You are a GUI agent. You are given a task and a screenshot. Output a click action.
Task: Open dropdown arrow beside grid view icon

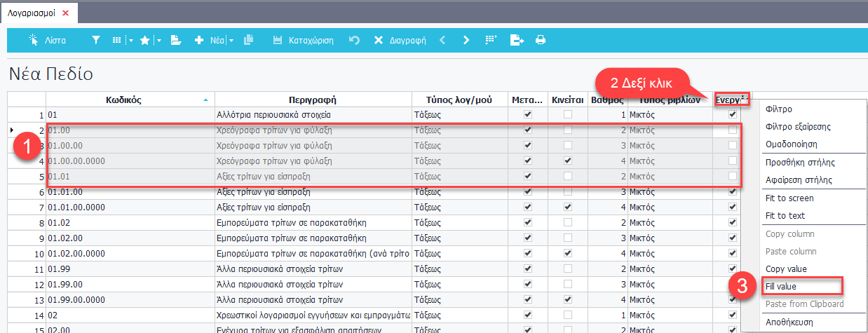click(x=130, y=41)
